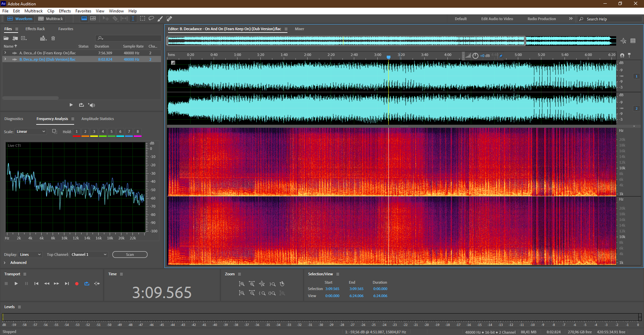Open Top Channel dropdown

point(89,255)
